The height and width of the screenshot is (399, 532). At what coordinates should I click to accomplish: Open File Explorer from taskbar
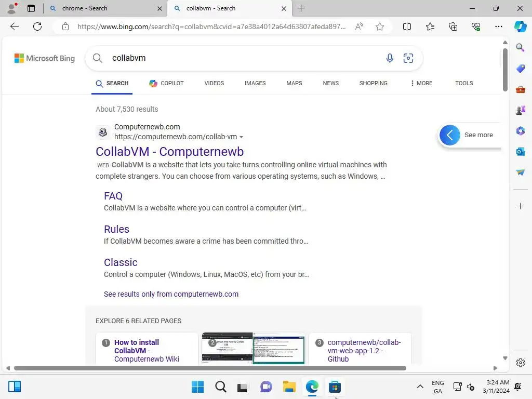[289, 387]
